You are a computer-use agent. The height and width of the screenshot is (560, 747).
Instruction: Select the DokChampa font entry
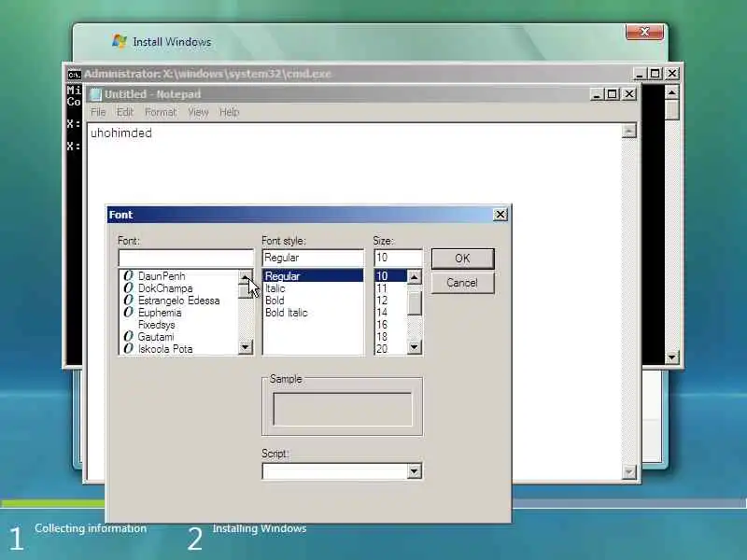(x=165, y=288)
